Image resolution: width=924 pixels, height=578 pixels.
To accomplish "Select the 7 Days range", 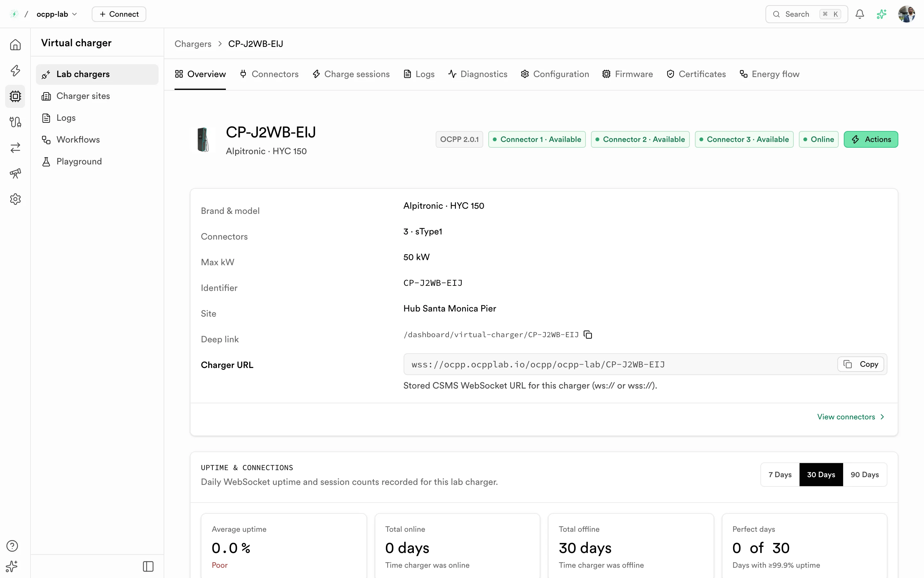I will 780,474.
